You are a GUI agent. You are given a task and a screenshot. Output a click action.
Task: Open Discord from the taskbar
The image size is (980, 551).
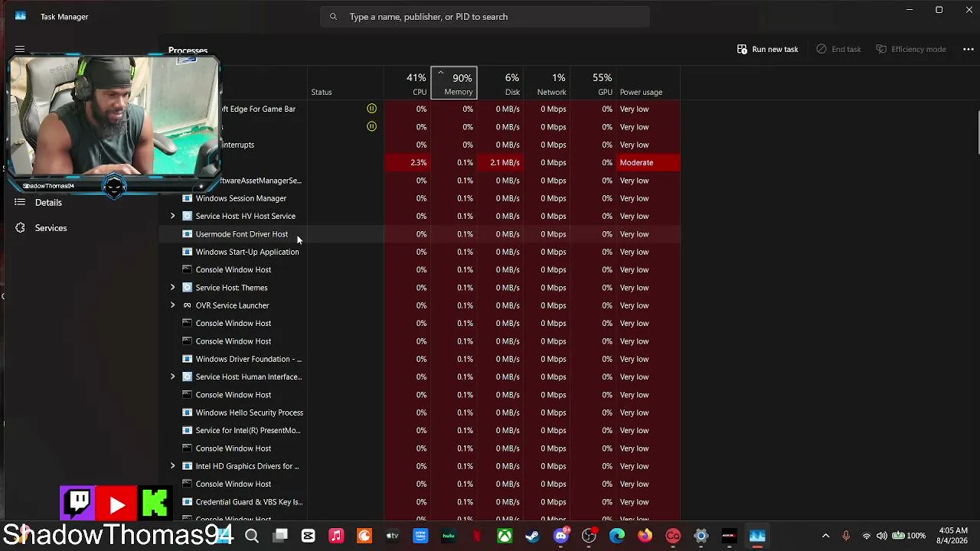coord(561,536)
